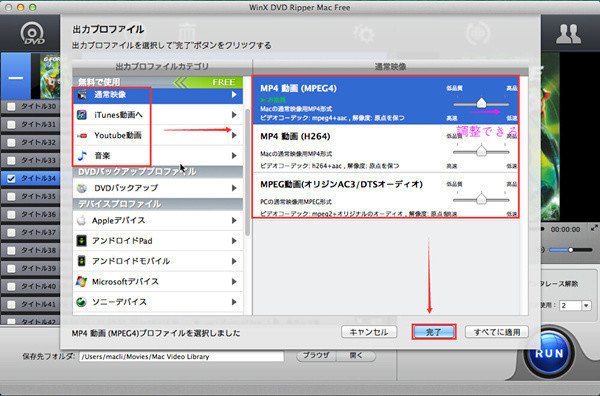The width and height of the screenshot is (600, 396).
Task: Select the Microsoftデバイス category
Action: (x=158, y=282)
